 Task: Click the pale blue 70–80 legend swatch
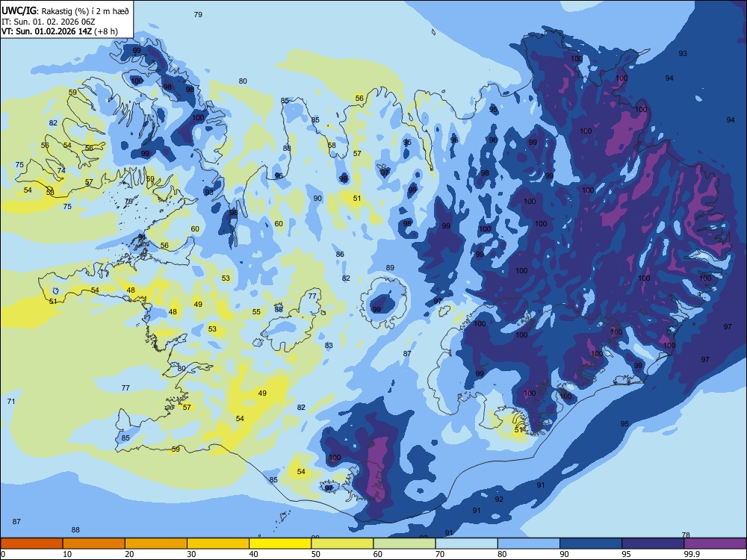(467, 544)
